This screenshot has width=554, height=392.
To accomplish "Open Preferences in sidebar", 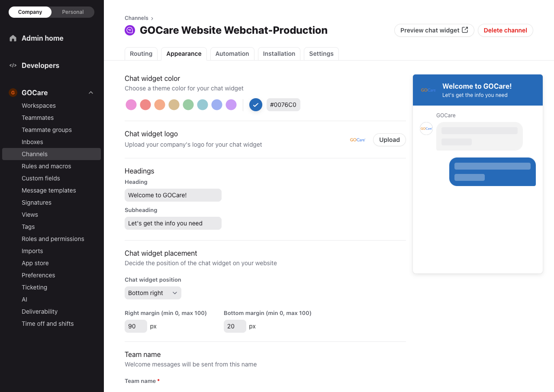I will pyautogui.click(x=52, y=275).
